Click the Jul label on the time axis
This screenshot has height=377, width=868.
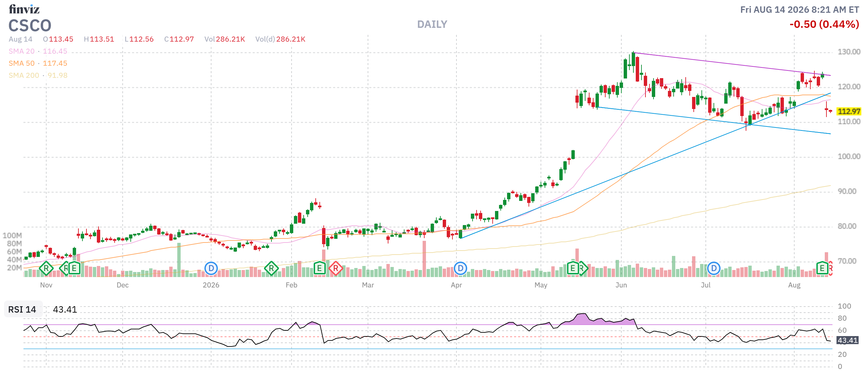pyautogui.click(x=705, y=285)
